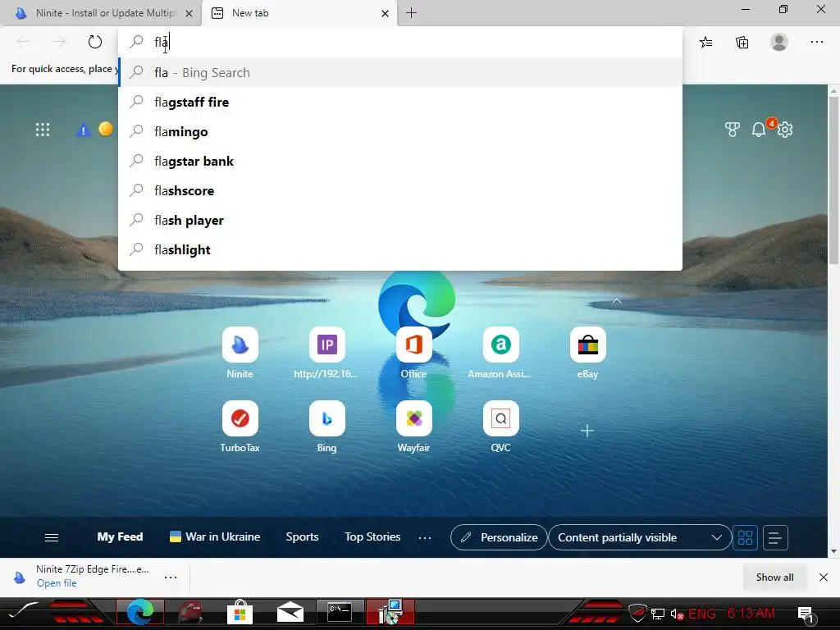
Task: Click scrollbar down arrow
Action: click(x=833, y=550)
